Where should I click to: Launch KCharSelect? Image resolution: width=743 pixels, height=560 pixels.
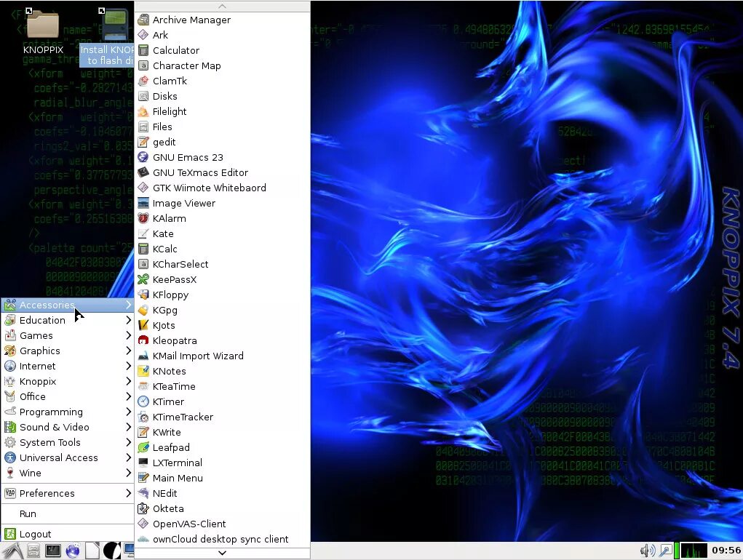pyautogui.click(x=222, y=264)
